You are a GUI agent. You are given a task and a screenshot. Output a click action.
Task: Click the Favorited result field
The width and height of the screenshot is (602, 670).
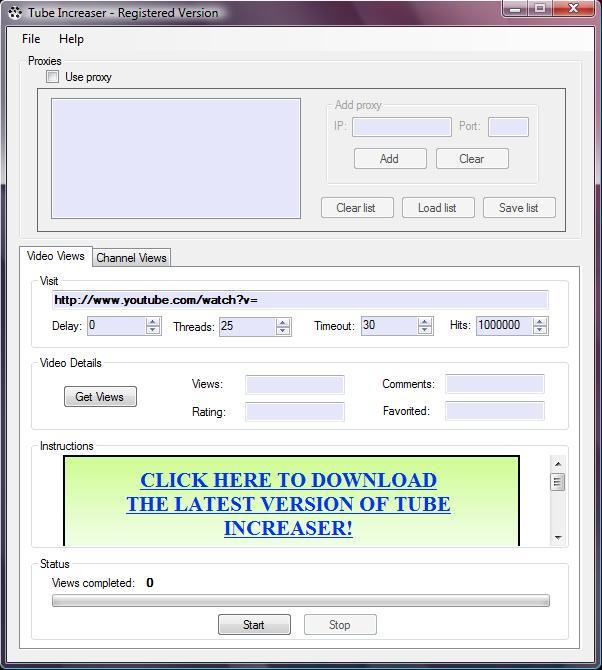click(x=495, y=411)
